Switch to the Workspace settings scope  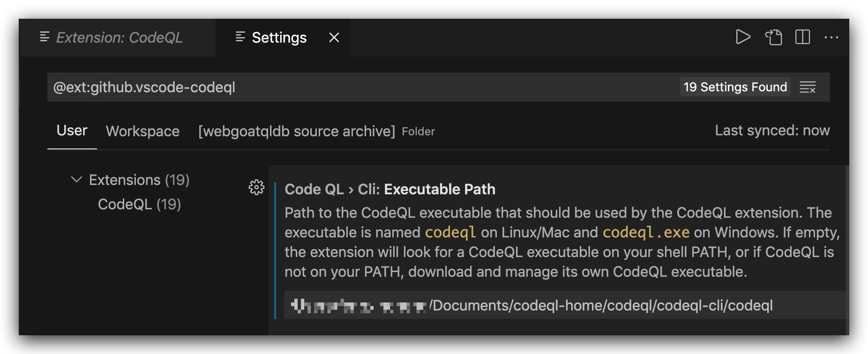click(x=142, y=131)
